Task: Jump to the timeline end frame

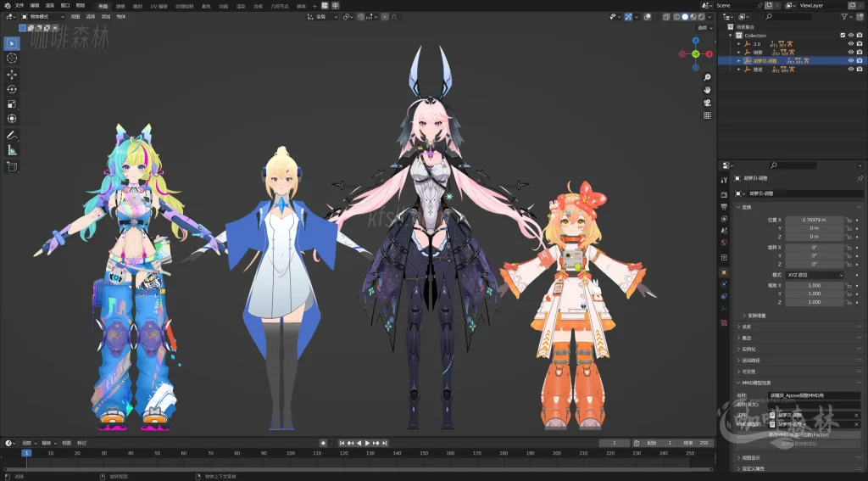Action: [x=384, y=444]
